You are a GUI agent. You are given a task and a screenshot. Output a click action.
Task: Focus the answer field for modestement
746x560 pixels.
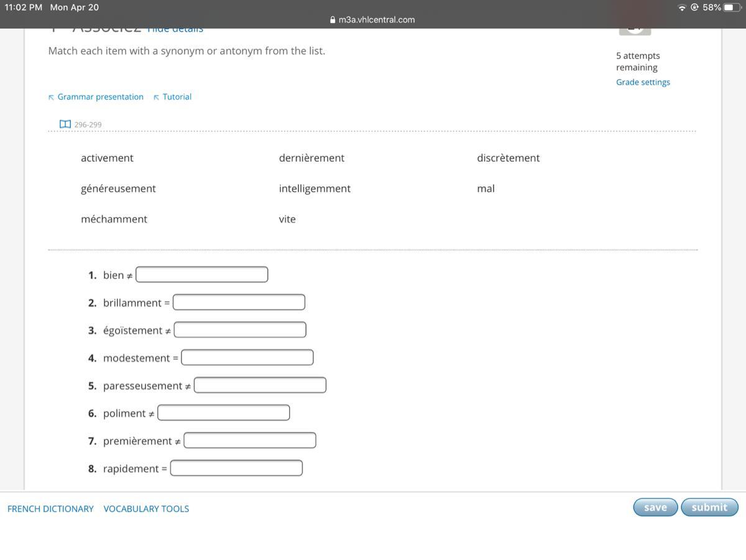tap(247, 357)
